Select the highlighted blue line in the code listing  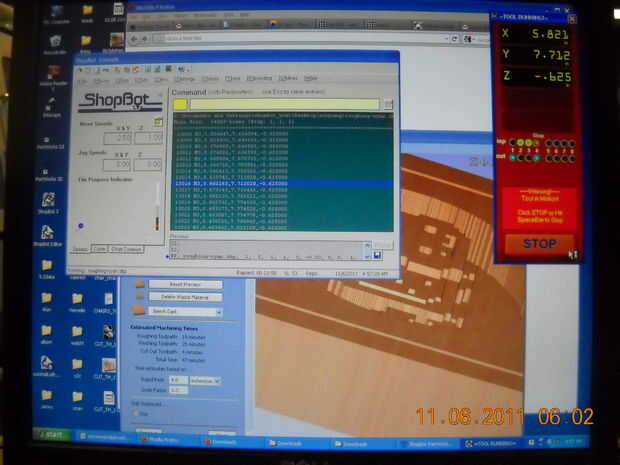coord(282,184)
